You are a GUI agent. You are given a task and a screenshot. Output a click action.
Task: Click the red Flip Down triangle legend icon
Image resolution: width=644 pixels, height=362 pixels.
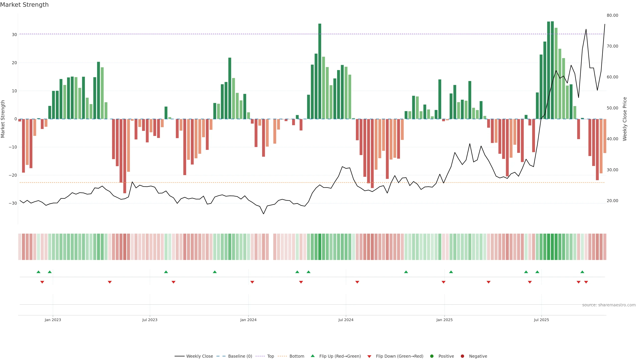(369, 356)
